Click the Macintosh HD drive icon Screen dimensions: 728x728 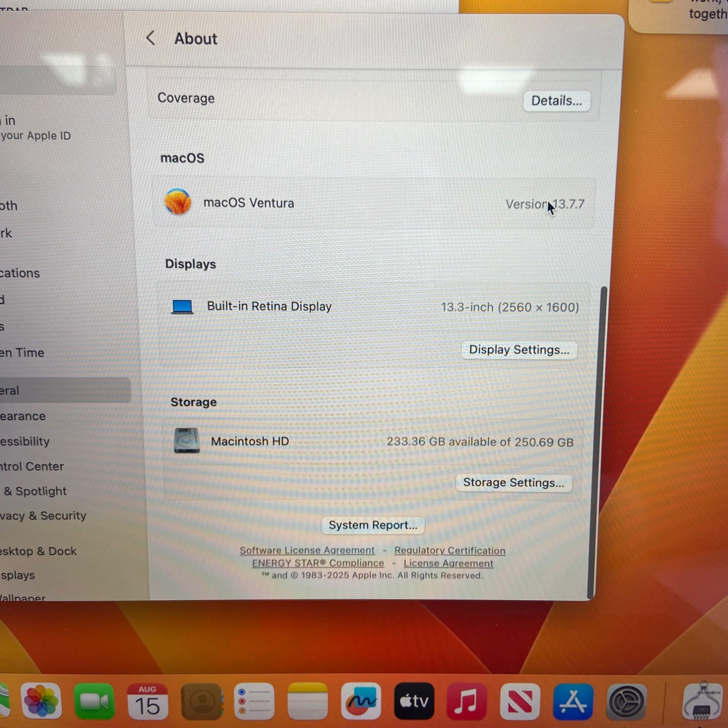point(187,441)
